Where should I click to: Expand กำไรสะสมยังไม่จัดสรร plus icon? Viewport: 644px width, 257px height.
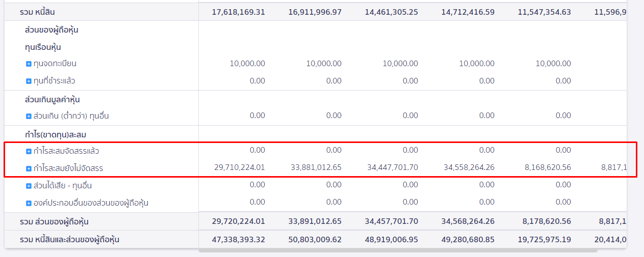pyautogui.click(x=29, y=168)
